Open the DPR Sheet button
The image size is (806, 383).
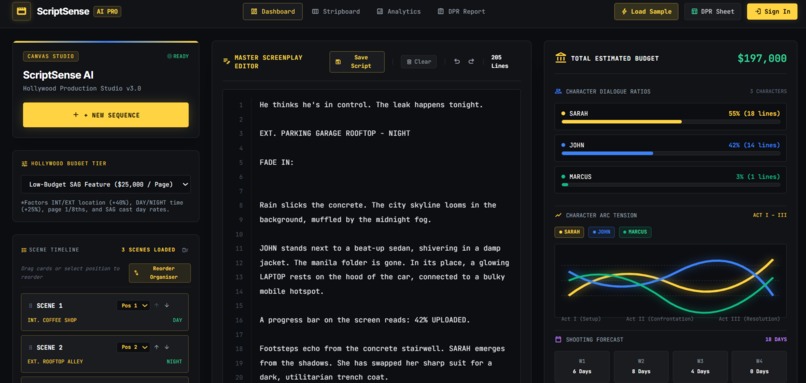point(712,11)
